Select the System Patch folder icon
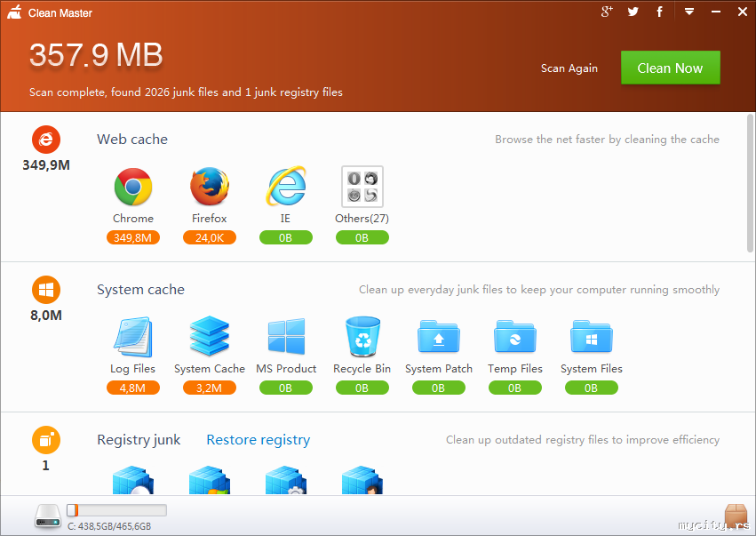 pyautogui.click(x=438, y=337)
